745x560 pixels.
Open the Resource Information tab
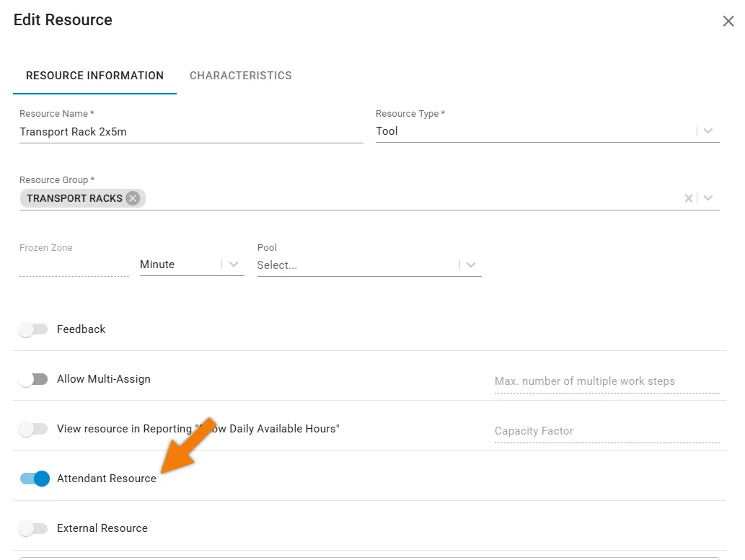coord(94,76)
